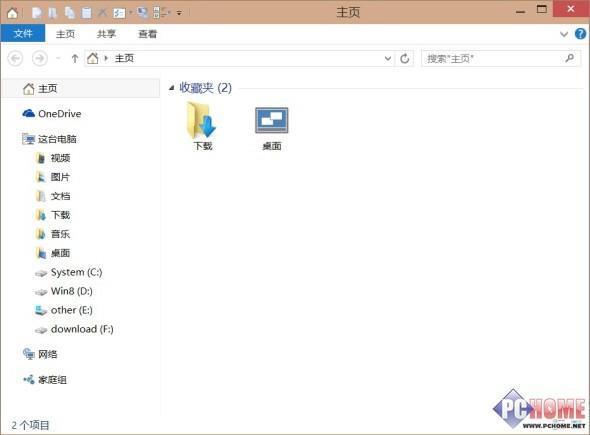The width and height of the screenshot is (590, 435).
Task: Click the breadcrumb arrow after the home icon
Action: point(106,58)
